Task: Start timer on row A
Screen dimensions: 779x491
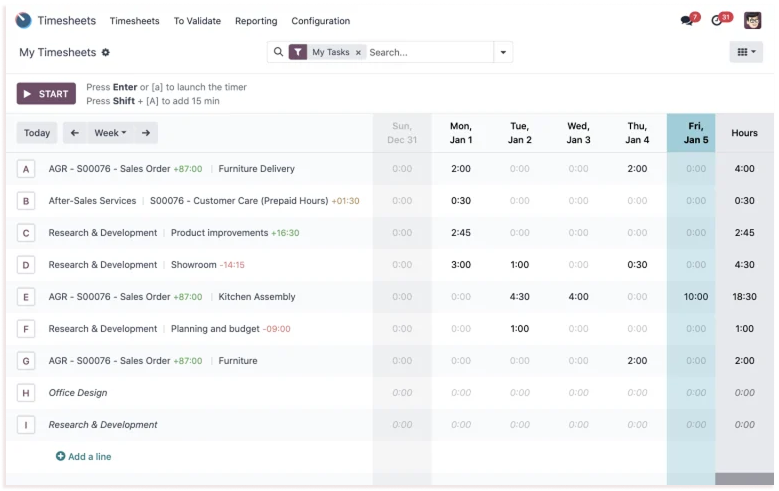Action: click(x=26, y=169)
